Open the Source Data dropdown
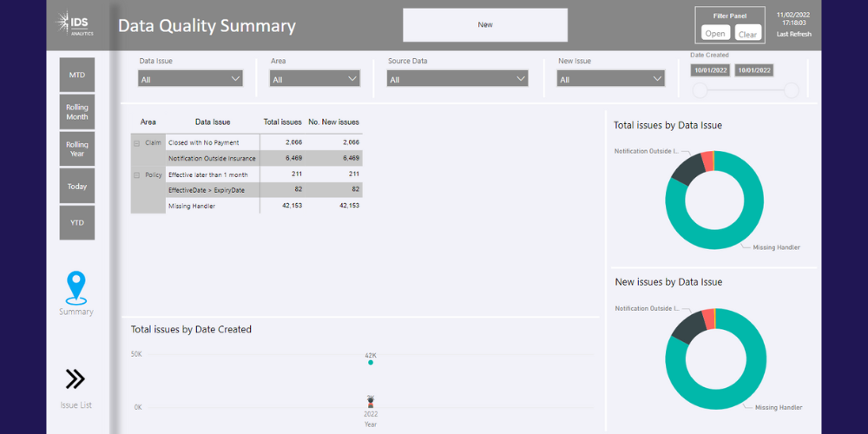The width and height of the screenshot is (868, 434). pos(457,79)
